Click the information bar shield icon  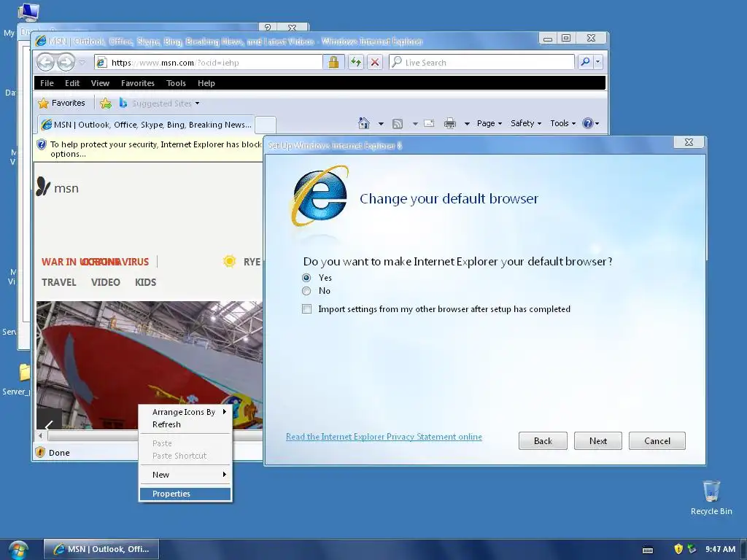42,144
